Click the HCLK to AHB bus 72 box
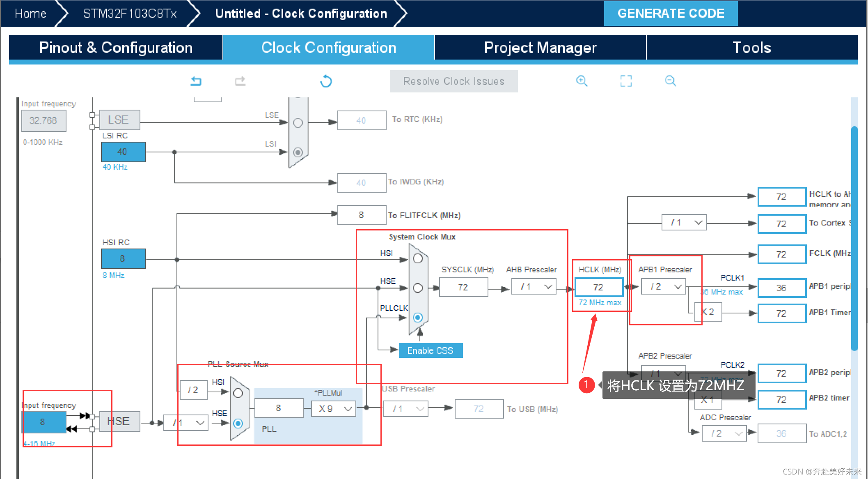Image resolution: width=868 pixels, height=479 pixels. (x=782, y=197)
